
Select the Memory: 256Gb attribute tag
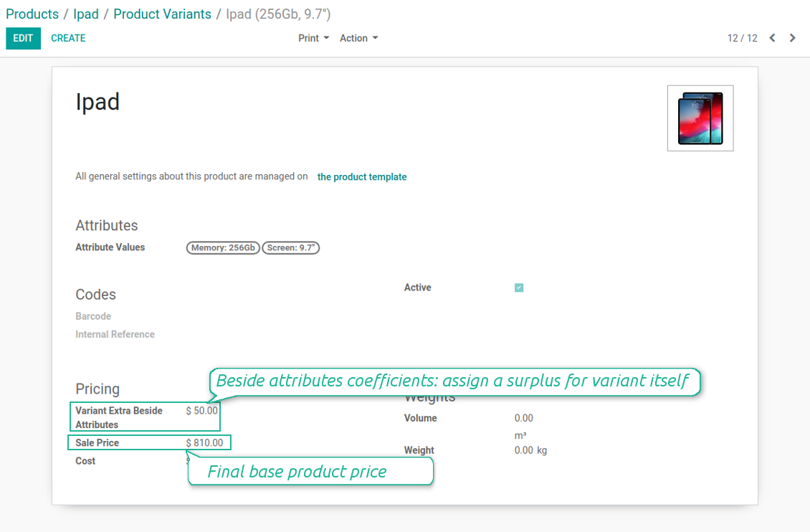pos(223,248)
